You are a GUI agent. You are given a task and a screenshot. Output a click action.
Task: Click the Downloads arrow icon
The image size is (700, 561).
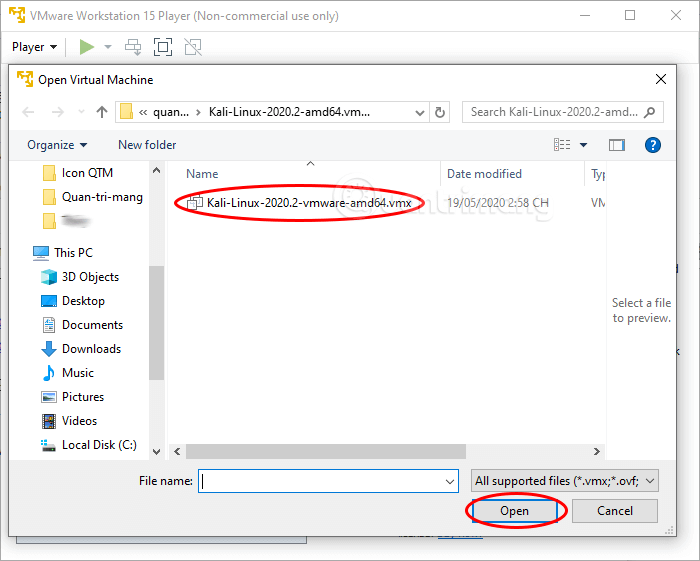tap(49, 349)
